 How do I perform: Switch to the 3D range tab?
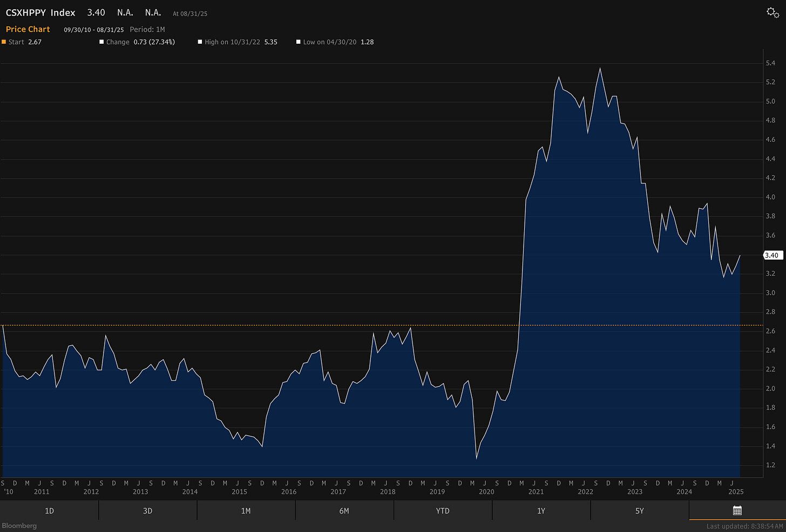tap(147, 510)
